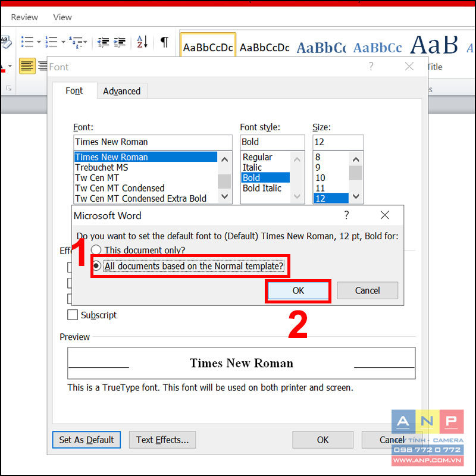Select Times New Roman in font list

pyautogui.click(x=146, y=157)
